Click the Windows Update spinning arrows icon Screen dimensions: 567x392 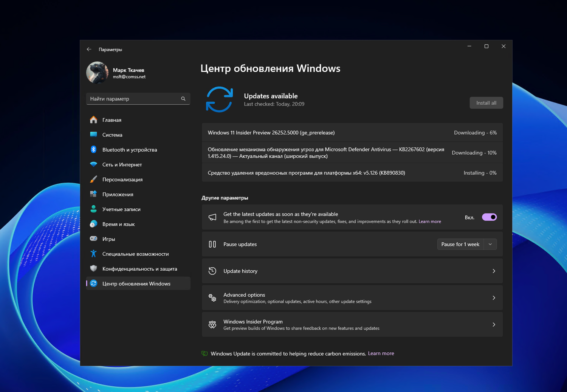pyautogui.click(x=219, y=99)
